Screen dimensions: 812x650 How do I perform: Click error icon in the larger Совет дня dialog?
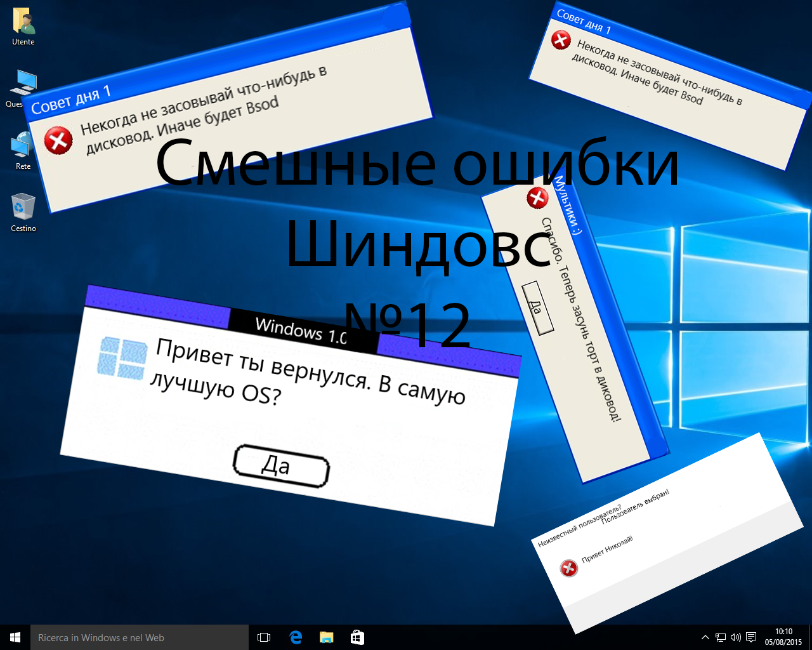[58, 140]
